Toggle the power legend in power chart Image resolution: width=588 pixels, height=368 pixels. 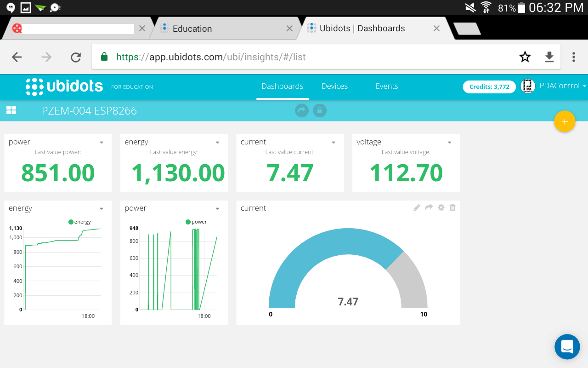pyautogui.click(x=196, y=222)
